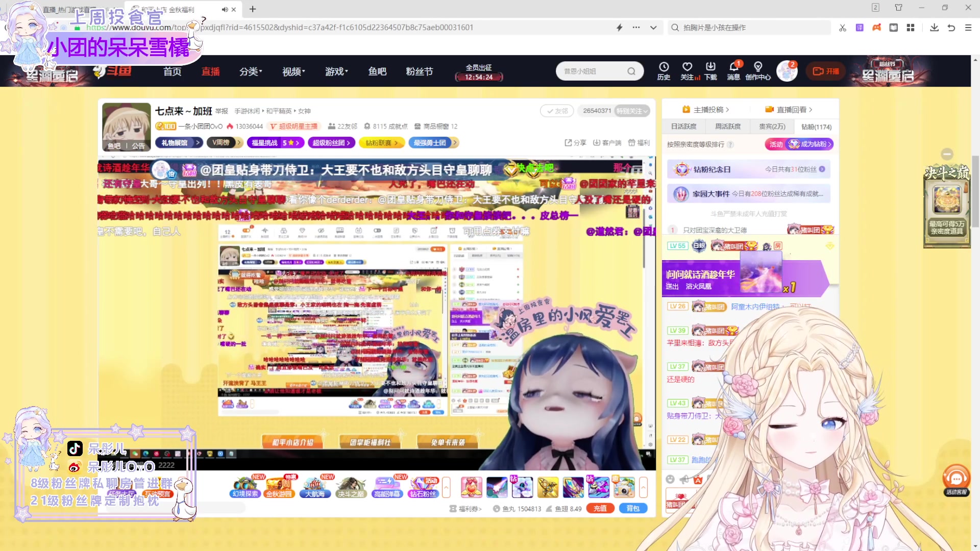The width and height of the screenshot is (980, 551).
Task: Click the 客户端 client download icon
Action: [x=607, y=143]
